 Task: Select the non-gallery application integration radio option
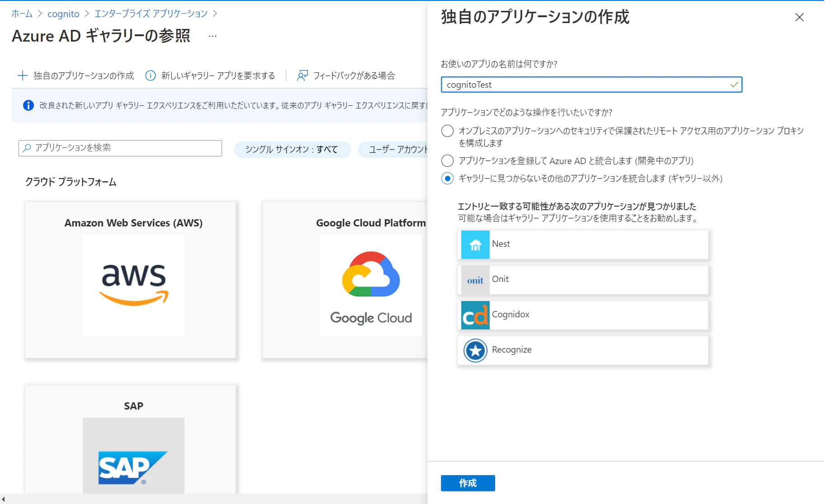click(x=447, y=179)
